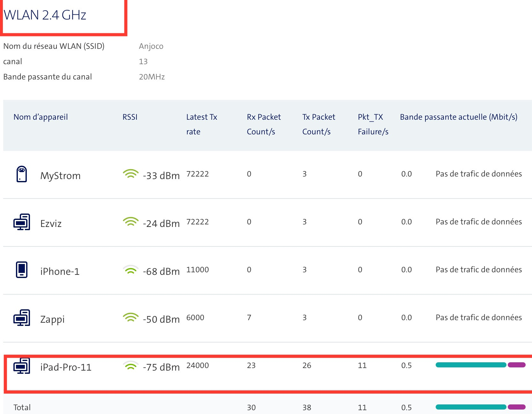Click the Ezviz computer device icon
Screen dimensions: 532x414
21,222
